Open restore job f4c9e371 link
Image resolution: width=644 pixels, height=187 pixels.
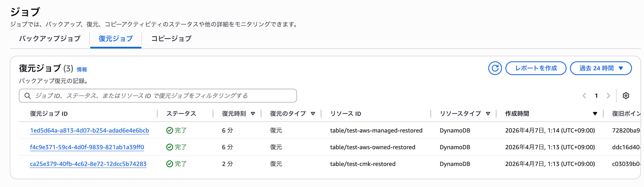87,147
